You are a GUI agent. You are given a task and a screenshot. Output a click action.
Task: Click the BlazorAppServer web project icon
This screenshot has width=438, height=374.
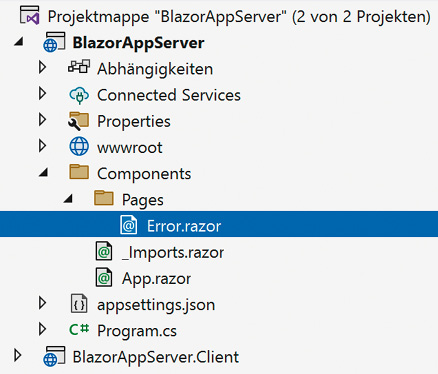[54, 42]
